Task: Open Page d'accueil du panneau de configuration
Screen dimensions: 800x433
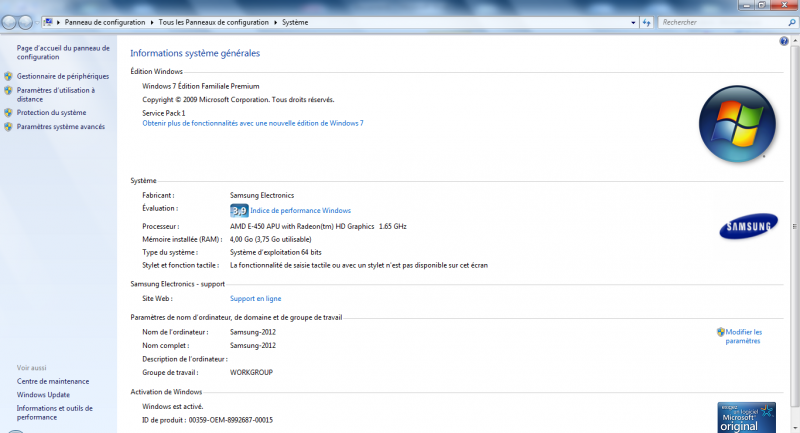Action: (63, 53)
